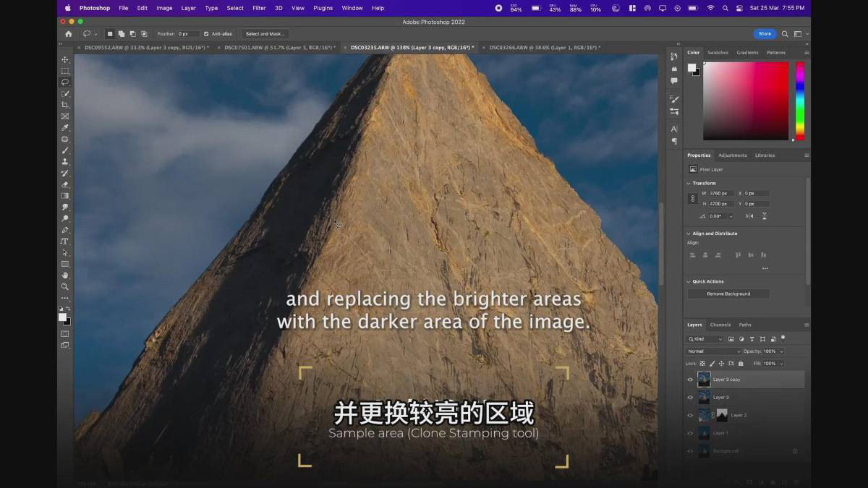Hide Layer 3 copy with eye icon
Viewport: 868px width, 488px height.
pyautogui.click(x=690, y=380)
